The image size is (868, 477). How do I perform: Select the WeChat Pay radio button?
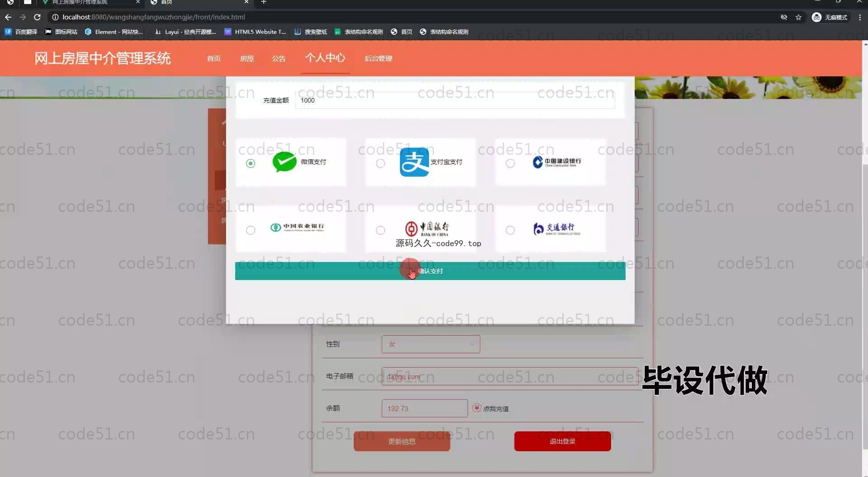pos(250,164)
